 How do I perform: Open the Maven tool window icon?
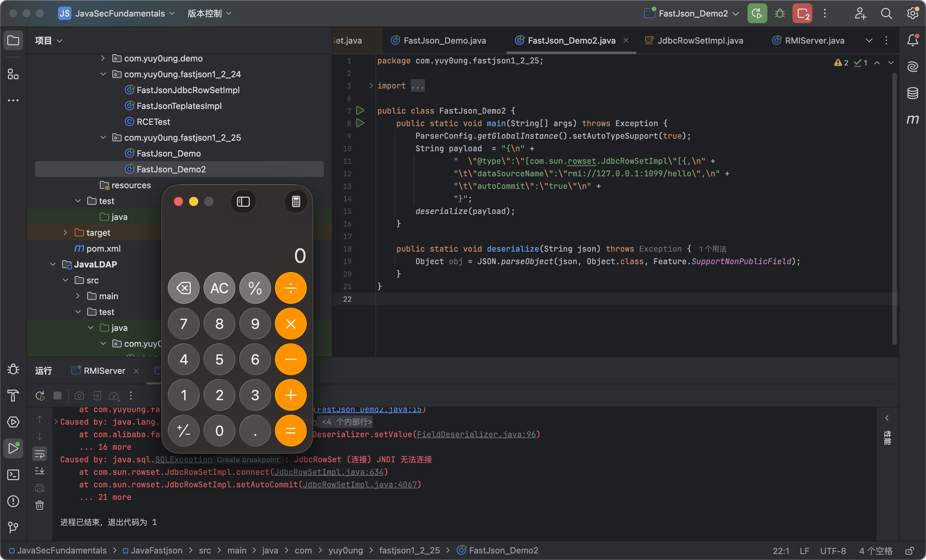(912, 120)
